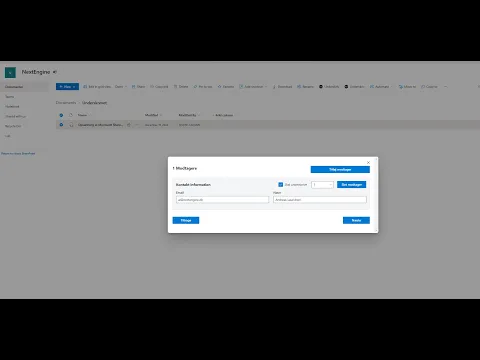The height and width of the screenshot is (360, 480).
Task: Click Return to classic SharePoint link
Action: point(18,154)
